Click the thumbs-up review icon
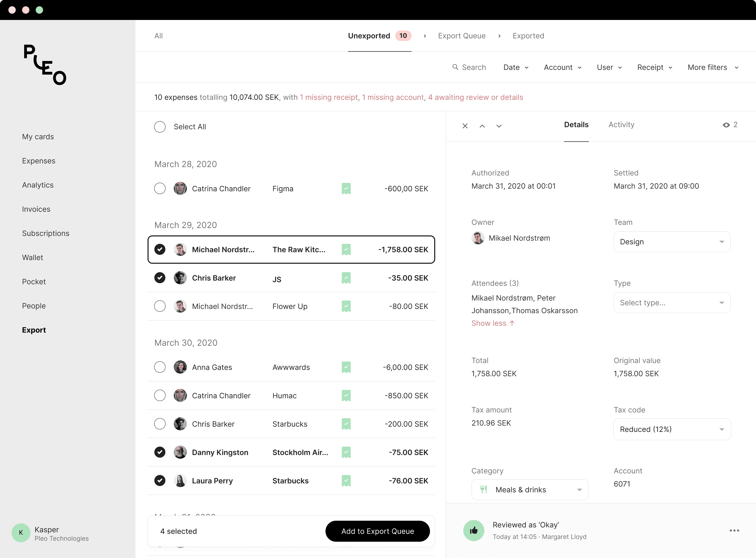This screenshot has width=756, height=558. [474, 530]
